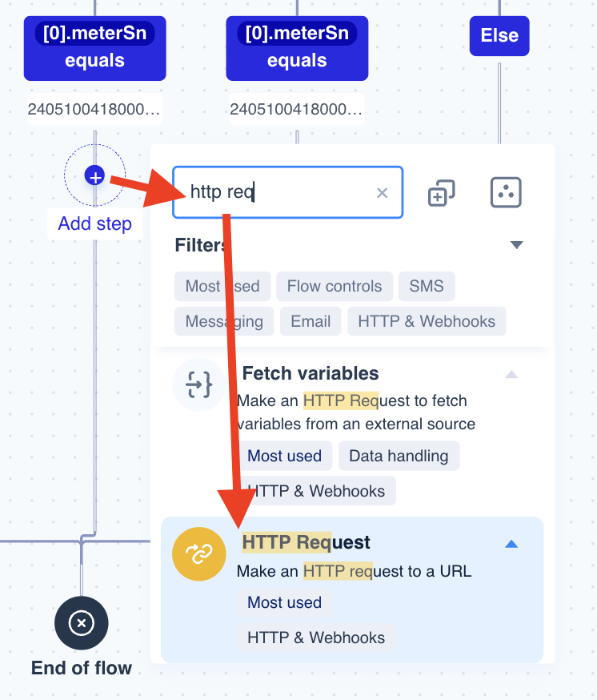Screen dimensions: 597x700
Task: Toggle the Flow controls filter chip
Action: 335,286
